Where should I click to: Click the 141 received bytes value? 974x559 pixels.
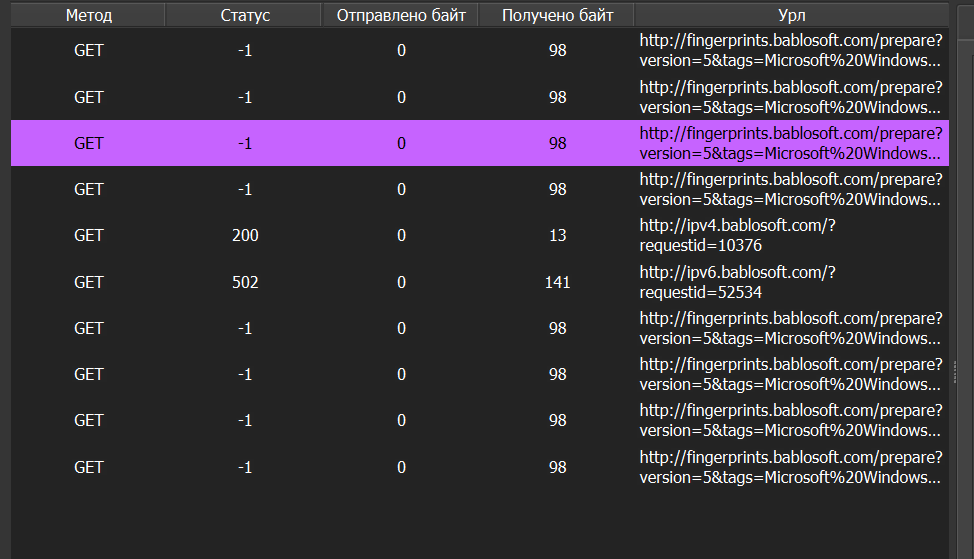tap(557, 282)
